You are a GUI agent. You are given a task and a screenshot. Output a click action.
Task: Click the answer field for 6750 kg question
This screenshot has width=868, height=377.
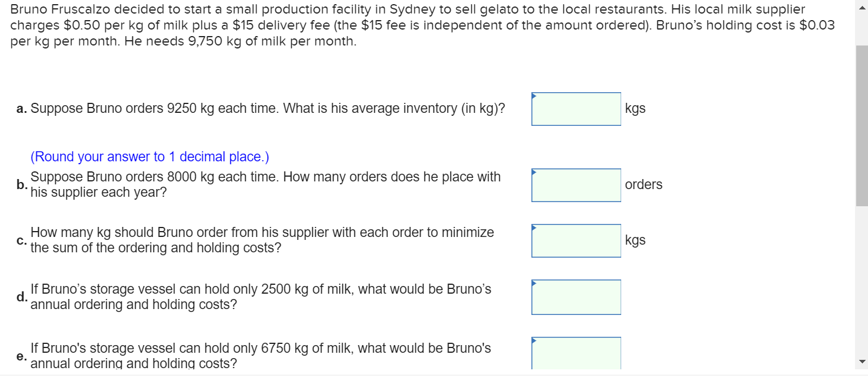(576, 353)
